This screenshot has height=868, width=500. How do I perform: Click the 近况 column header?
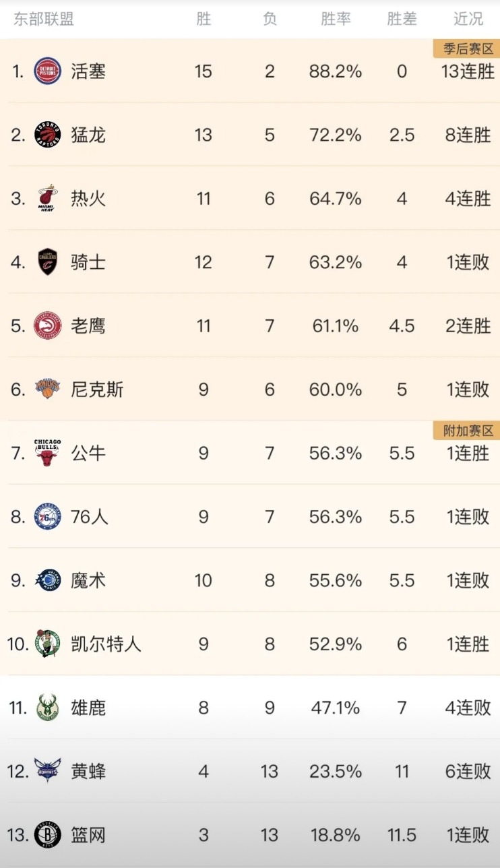coord(466,20)
